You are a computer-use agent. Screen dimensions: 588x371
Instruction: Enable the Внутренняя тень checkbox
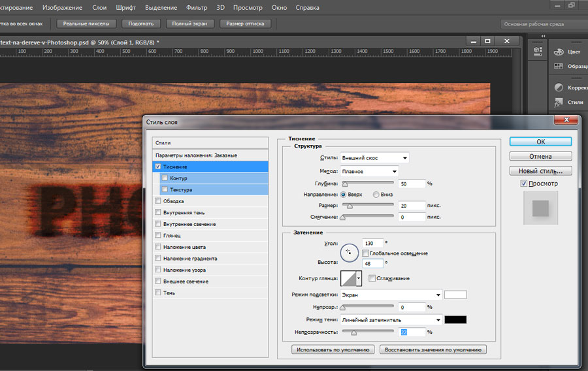[x=158, y=212]
